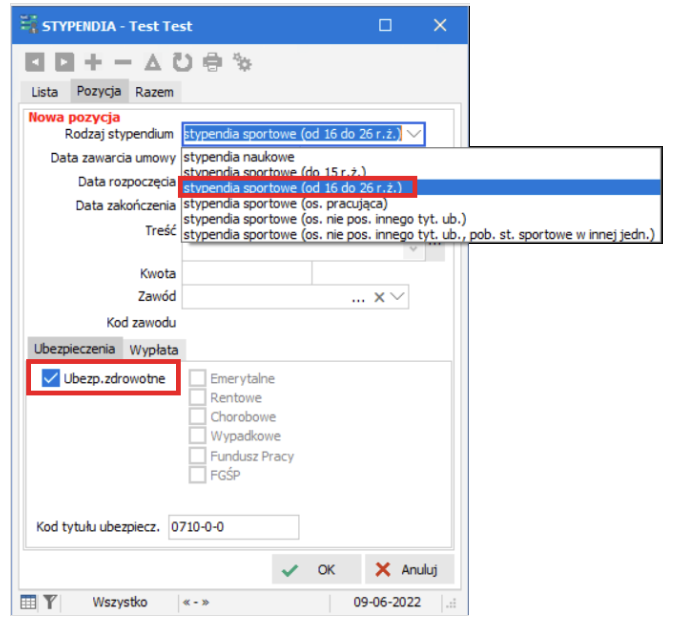Switch to Pozycja tab

coord(99,91)
